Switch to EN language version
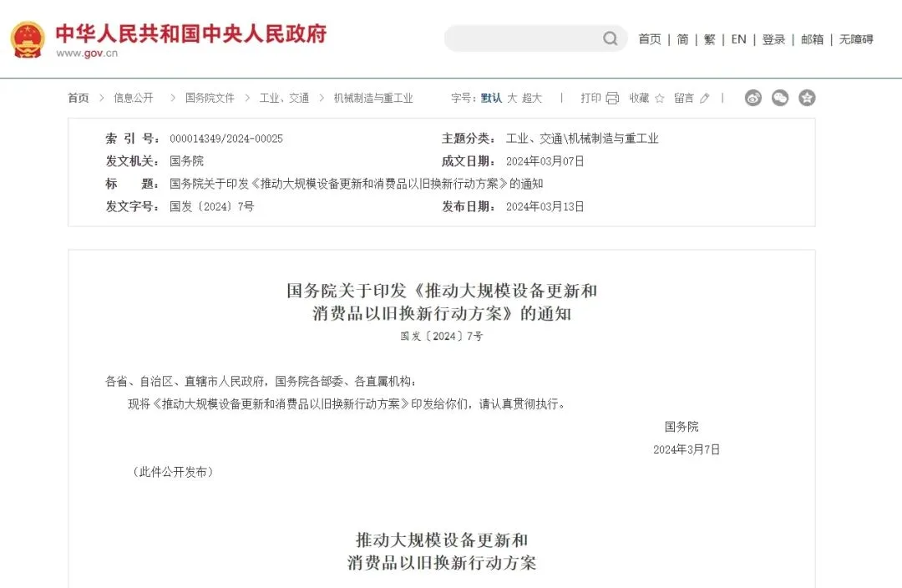Viewport: 902px width, 588px height. 738,39
